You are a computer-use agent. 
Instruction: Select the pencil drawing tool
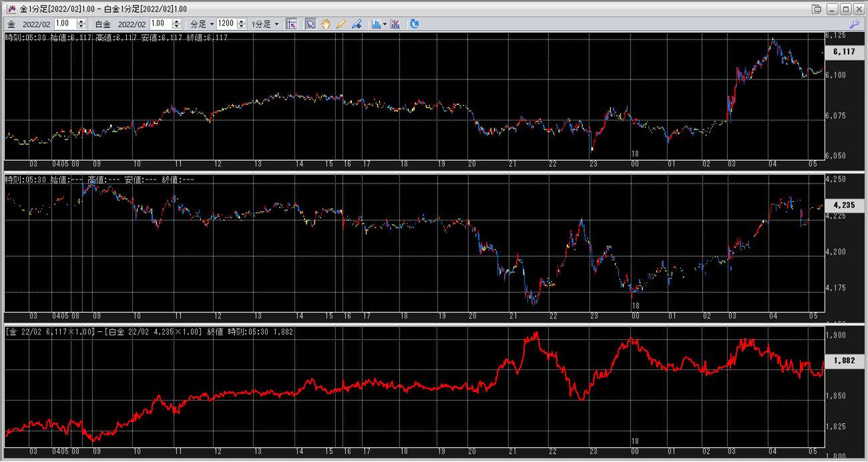pos(341,24)
